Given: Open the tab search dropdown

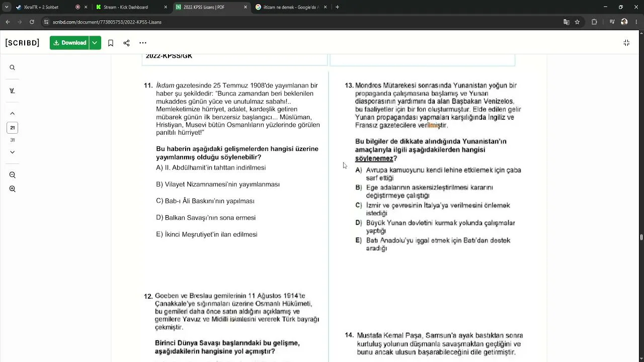Looking at the screenshot, I should [7, 7].
